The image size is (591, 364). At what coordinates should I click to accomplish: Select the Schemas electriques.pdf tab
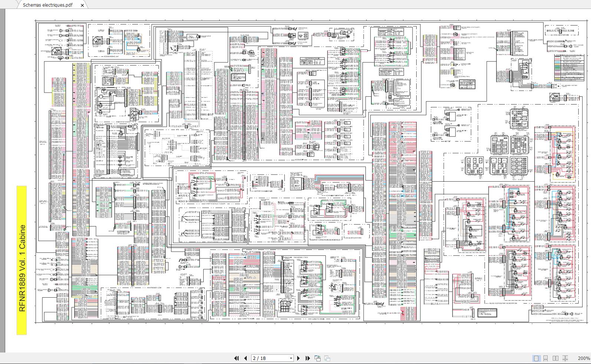pos(47,5)
